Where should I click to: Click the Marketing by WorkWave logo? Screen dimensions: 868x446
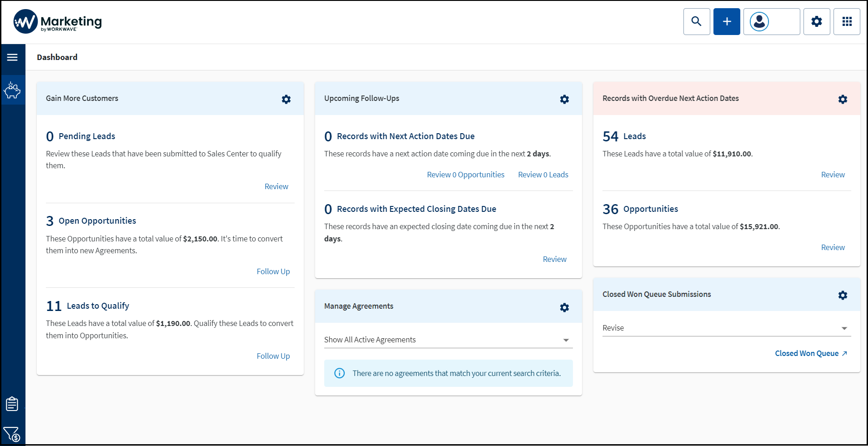(58, 21)
